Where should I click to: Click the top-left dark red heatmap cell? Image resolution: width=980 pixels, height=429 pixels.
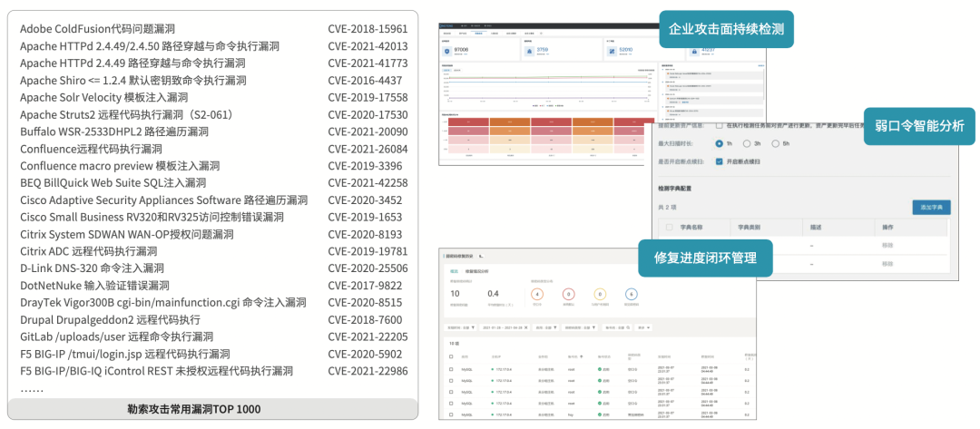469,122
